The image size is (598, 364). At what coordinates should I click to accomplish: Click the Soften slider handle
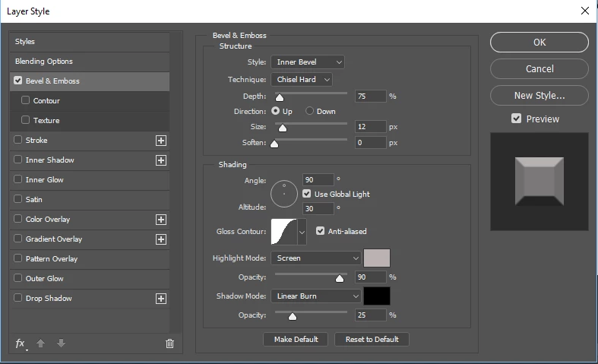click(x=274, y=144)
